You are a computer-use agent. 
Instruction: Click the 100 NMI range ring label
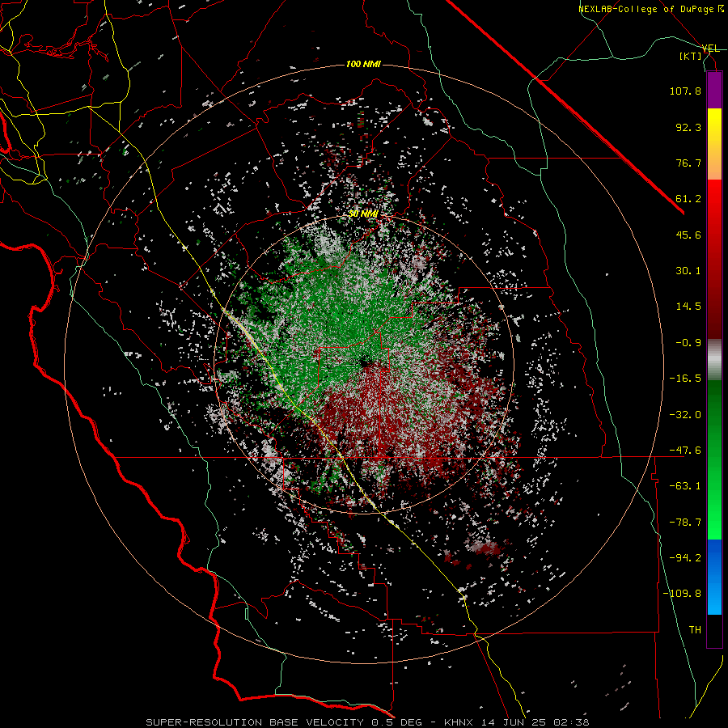tap(363, 64)
